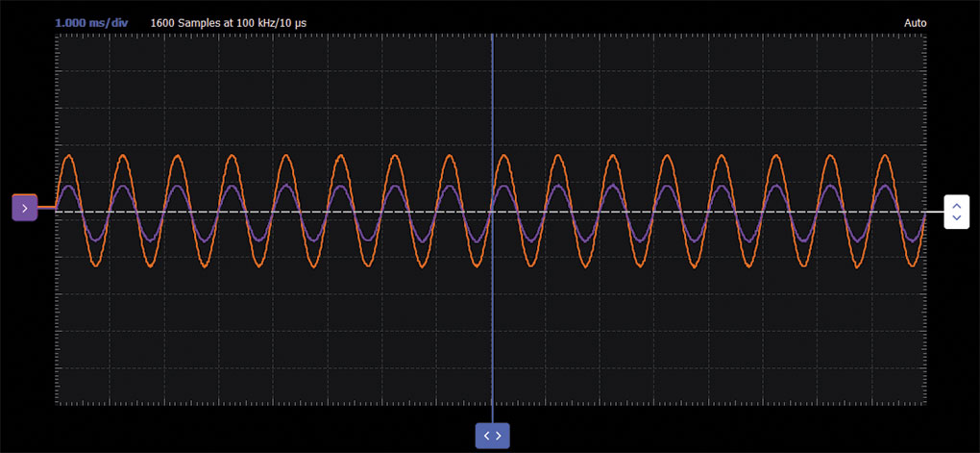Click the purple channel offset marker arrow
Image resolution: width=980 pixels, height=453 pixels.
(24, 209)
